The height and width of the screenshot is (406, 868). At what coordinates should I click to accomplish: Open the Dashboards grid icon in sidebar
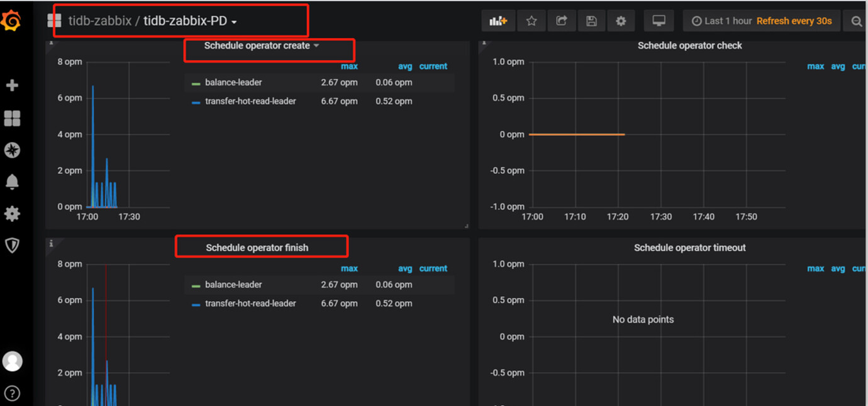12,118
